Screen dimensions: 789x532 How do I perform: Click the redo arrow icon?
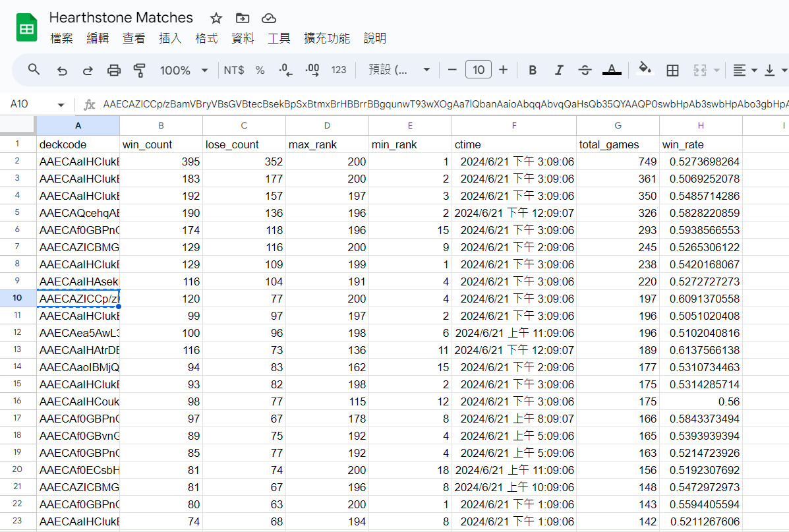click(88, 70)
